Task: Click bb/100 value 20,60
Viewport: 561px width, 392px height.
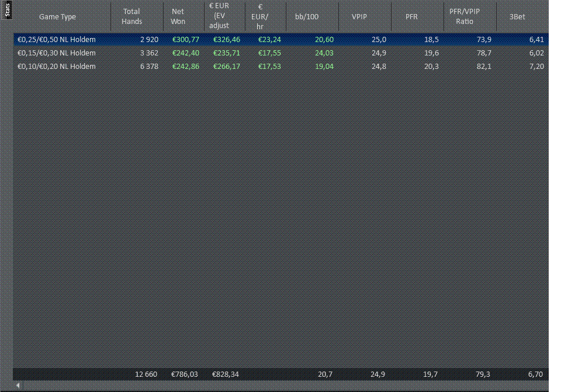Action: [x=324, y=39]
